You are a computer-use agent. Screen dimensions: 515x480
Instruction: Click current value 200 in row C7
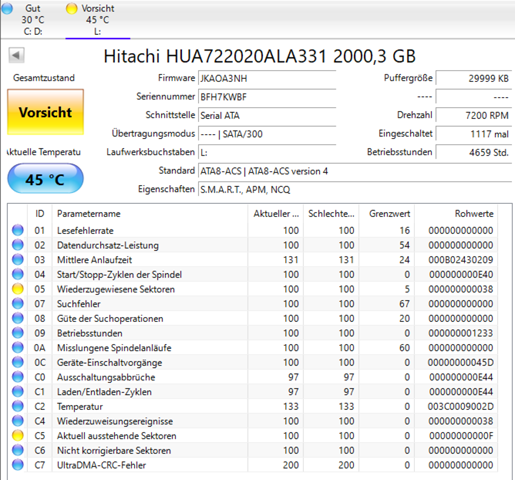(x=291, y=465)
